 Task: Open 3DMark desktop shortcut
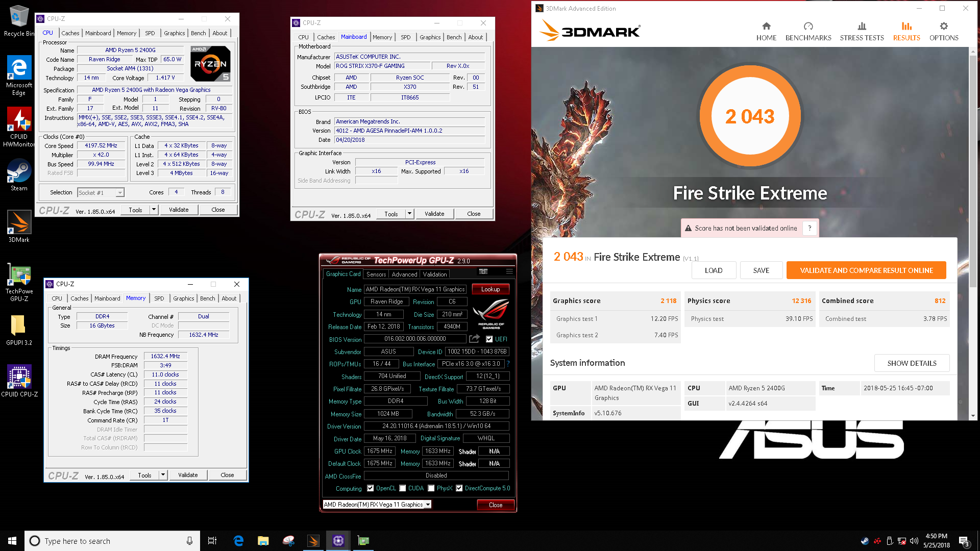pyautogui.click(x=19, y=226)
